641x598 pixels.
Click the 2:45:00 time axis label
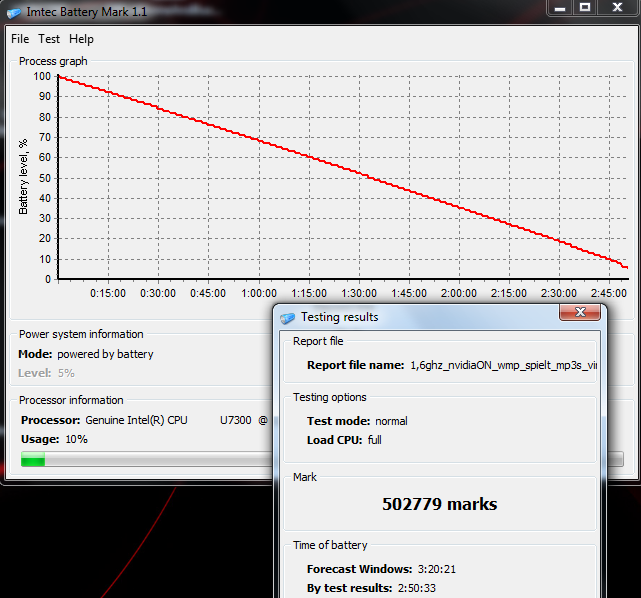[608, 293]
